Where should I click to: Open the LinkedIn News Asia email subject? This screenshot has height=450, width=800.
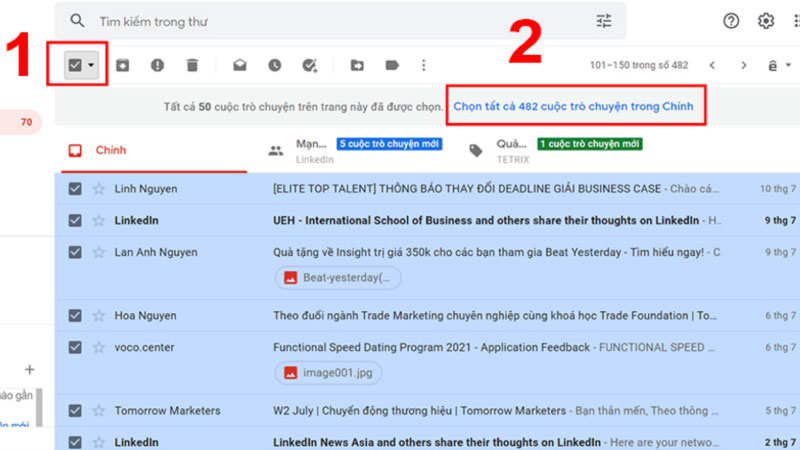437,442
